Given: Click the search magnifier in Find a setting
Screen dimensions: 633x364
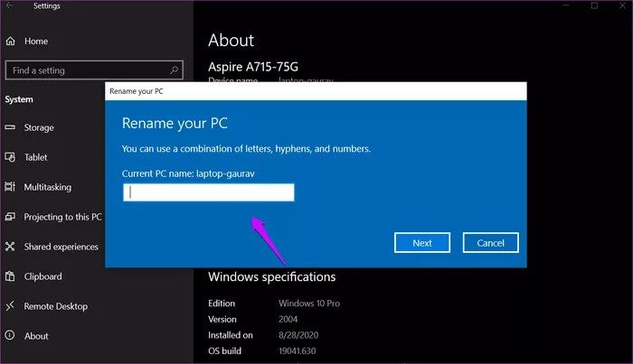Looking at the screenshot, I should (174, 70).
